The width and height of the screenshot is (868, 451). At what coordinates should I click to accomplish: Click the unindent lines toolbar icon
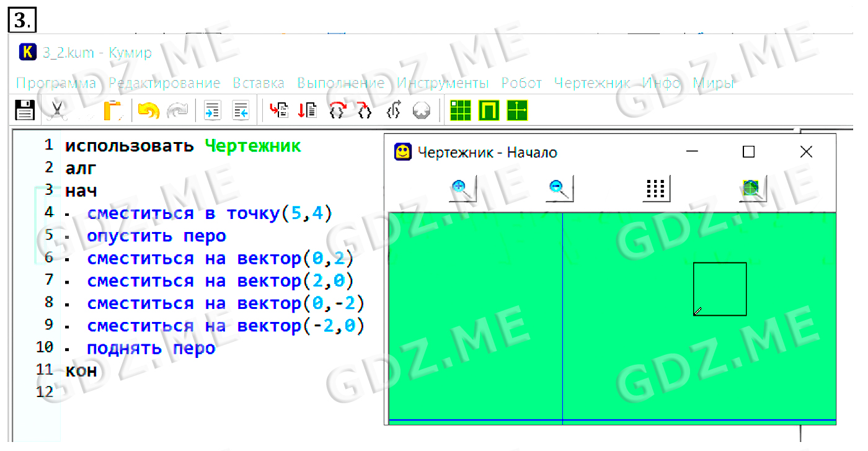(x=241, y=111)
